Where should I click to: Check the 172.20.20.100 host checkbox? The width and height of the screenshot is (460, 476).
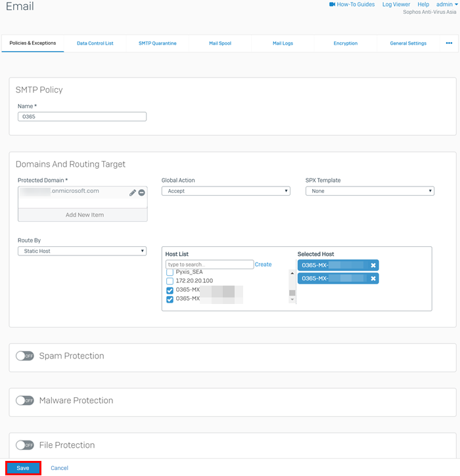click(x=170, y=281)
